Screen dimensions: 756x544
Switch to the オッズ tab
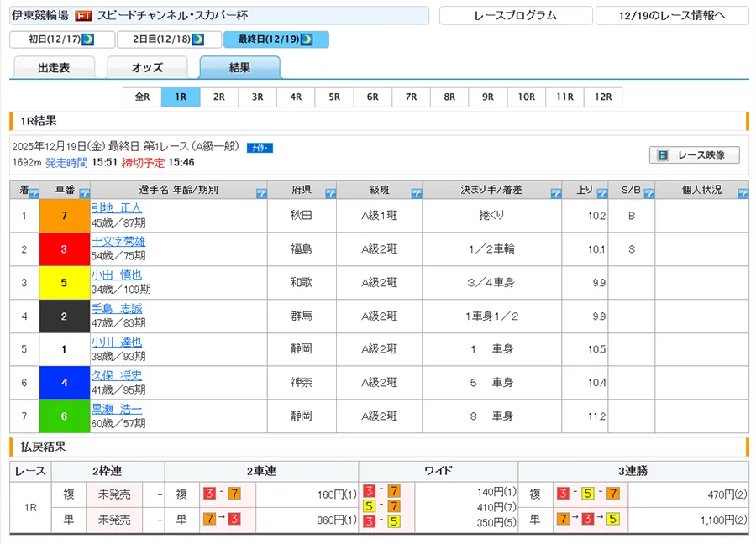(x=147, y=68)
